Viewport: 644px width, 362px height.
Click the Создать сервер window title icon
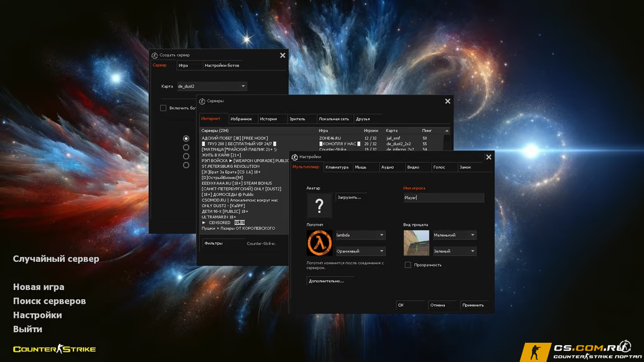[154, 55]
